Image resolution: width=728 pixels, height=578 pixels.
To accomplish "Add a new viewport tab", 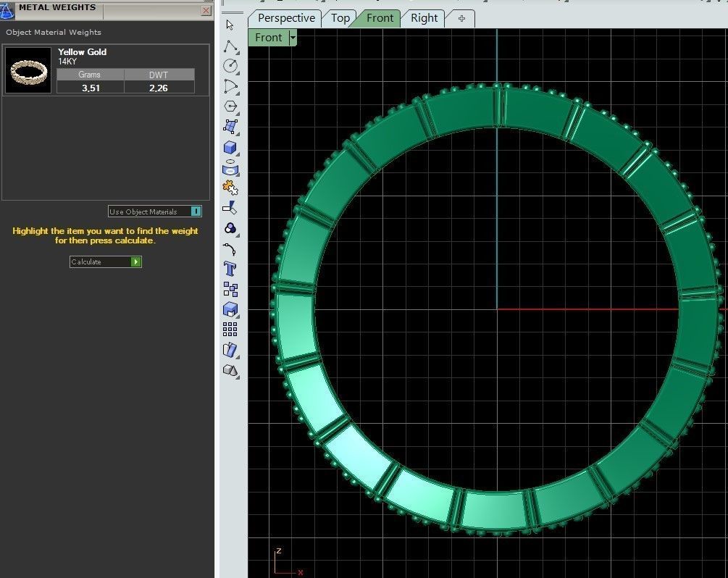I will pos(461,19).
